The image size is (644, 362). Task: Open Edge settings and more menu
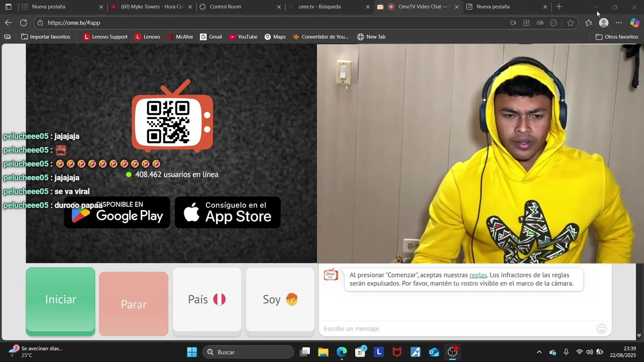(619, 23)
